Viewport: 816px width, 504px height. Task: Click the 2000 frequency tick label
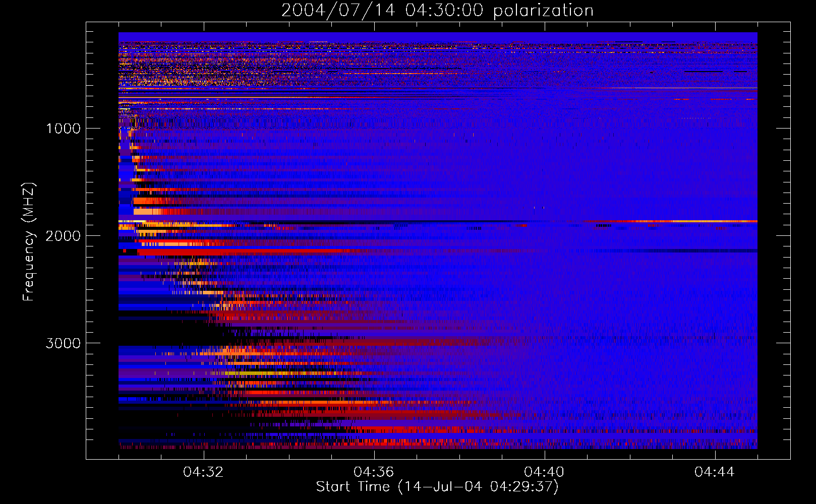[x=63, y=236]
